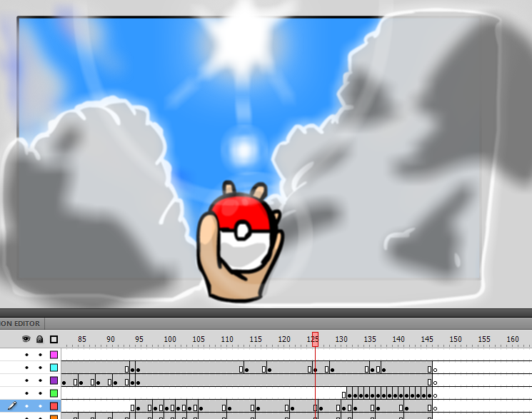This screenshot has width=532, height=419.
Task: Click the red playhead marker at frame 125
Action: [x=315, y=339]
